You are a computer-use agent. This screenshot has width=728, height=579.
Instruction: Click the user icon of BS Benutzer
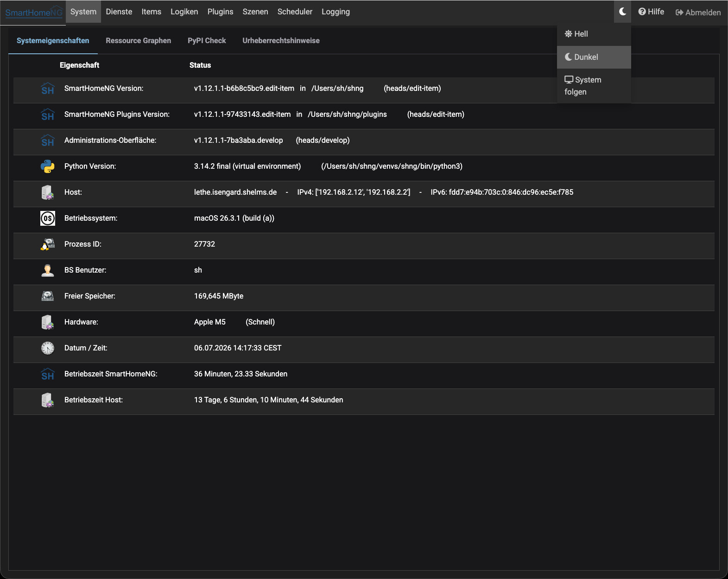coord(48,270)
